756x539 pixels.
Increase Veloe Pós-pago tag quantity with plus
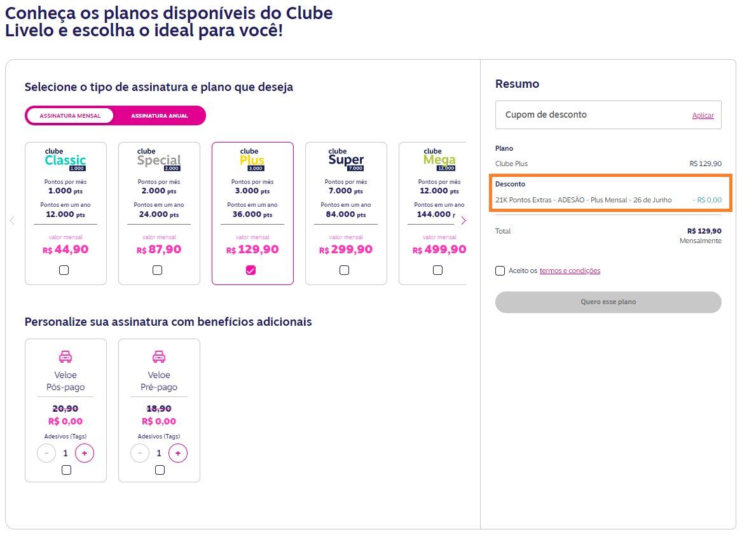(x=85, y=453)
